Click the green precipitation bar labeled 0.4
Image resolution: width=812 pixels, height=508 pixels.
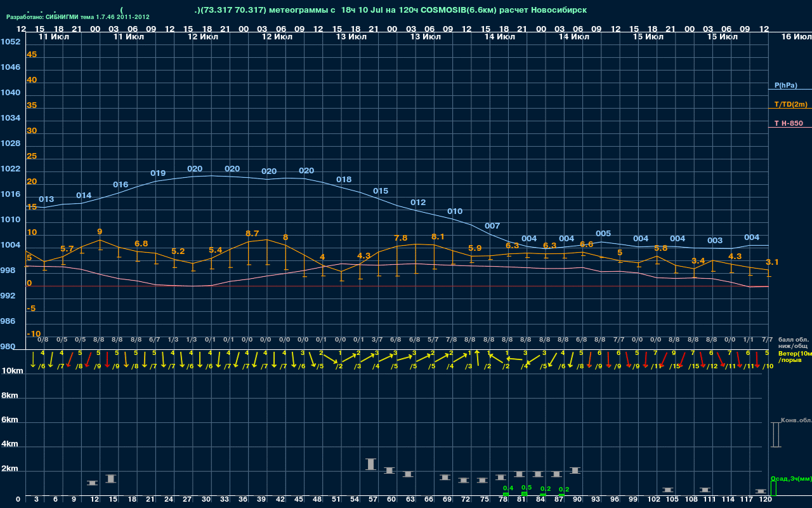pos(506,494)
